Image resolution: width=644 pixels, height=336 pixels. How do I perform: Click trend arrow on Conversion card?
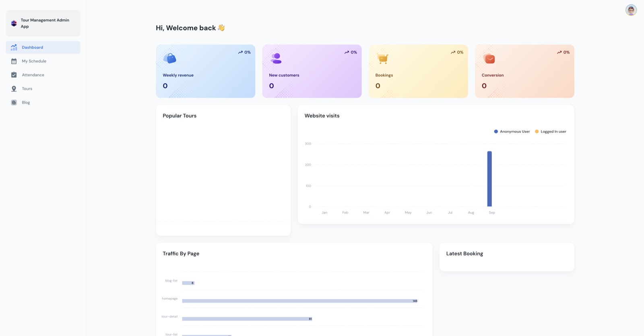(559, 52)
